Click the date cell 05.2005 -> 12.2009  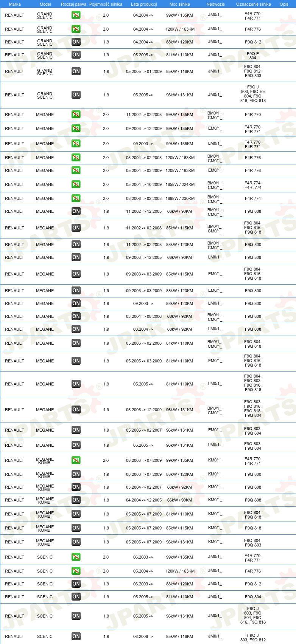pyautogui.click(x=144, y=410)
